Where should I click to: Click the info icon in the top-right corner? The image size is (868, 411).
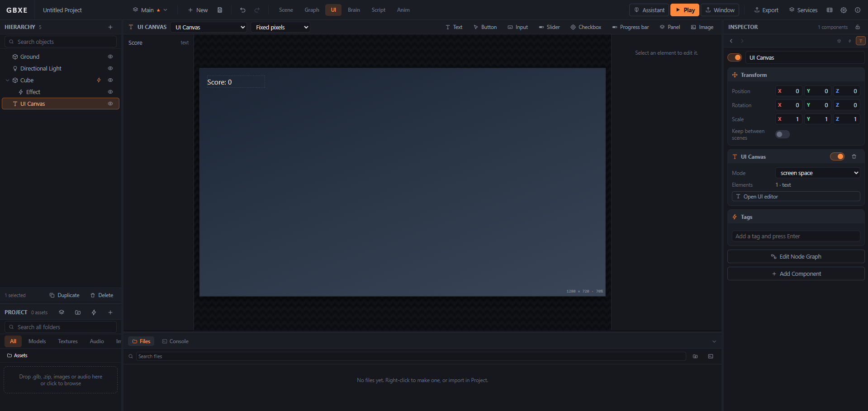pos(858,10)
